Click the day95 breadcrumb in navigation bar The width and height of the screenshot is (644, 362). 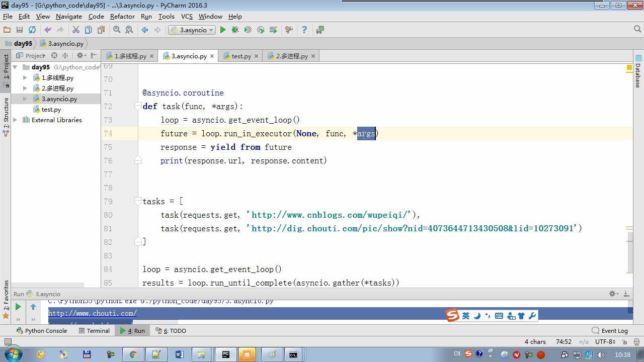[19, 44]
